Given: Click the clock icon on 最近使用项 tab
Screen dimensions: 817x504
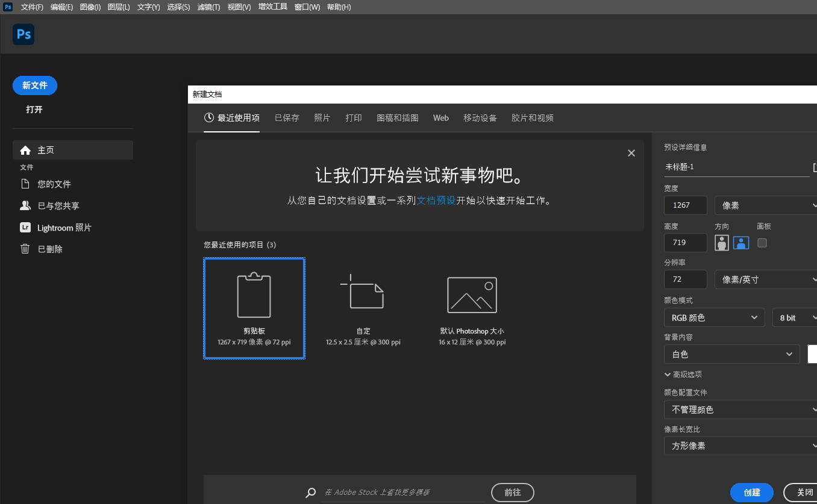Looking at the screenshot, I should click(209, 117).
